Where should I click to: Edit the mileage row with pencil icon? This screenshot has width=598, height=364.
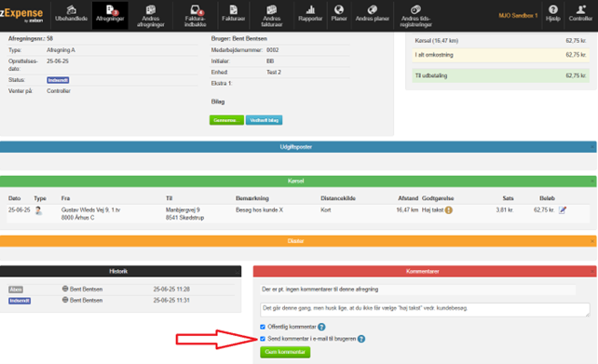tap(563, 210)
